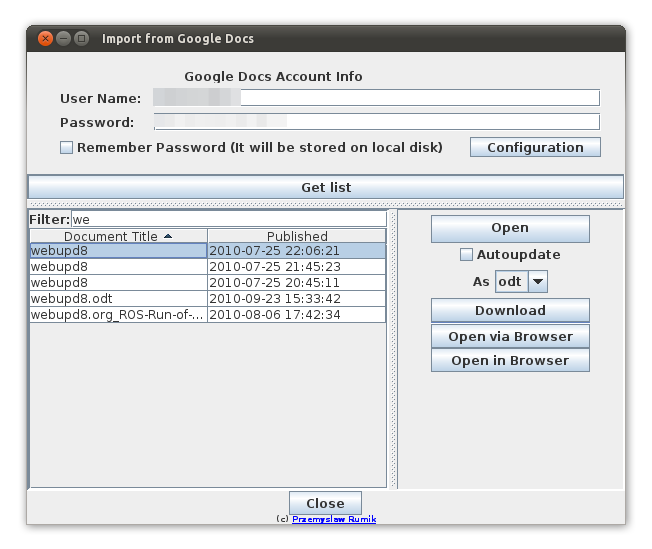
Task: Click the date 2010-08-06 17:42:34 cell
Action: pos(297,314)
